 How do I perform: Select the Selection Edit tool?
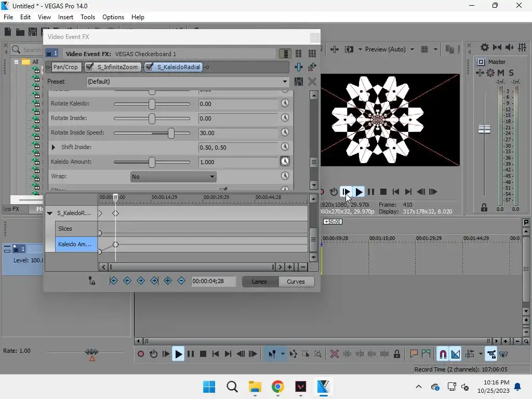point(305,354)
